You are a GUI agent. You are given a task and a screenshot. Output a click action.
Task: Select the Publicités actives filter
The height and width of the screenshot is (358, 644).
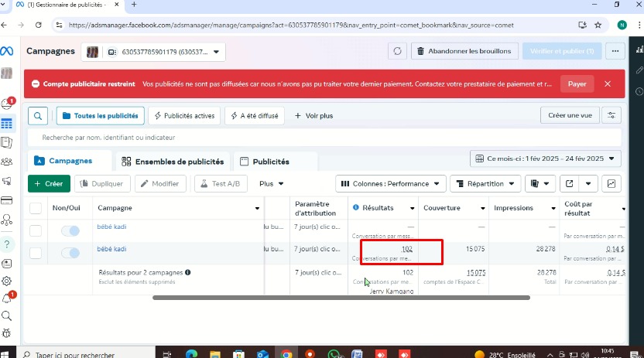click(x=184, y=116)
